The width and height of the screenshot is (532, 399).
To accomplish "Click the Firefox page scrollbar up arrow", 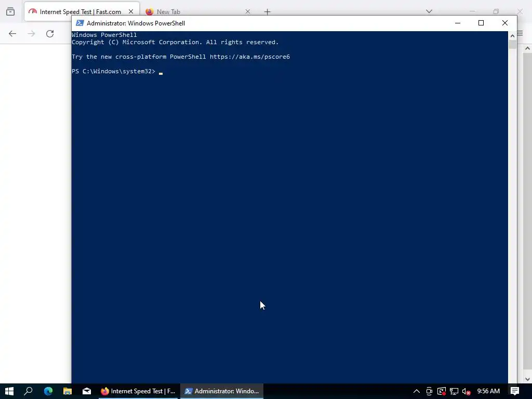I will [x=527, y=48].
